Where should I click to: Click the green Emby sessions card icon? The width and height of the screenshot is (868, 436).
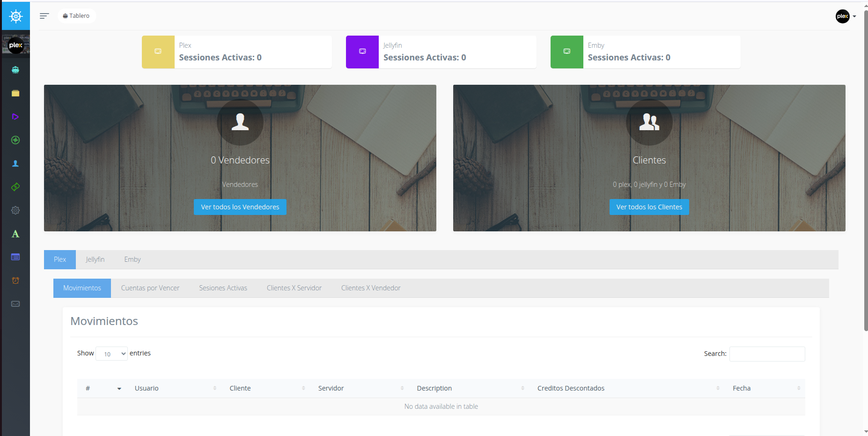567,52
